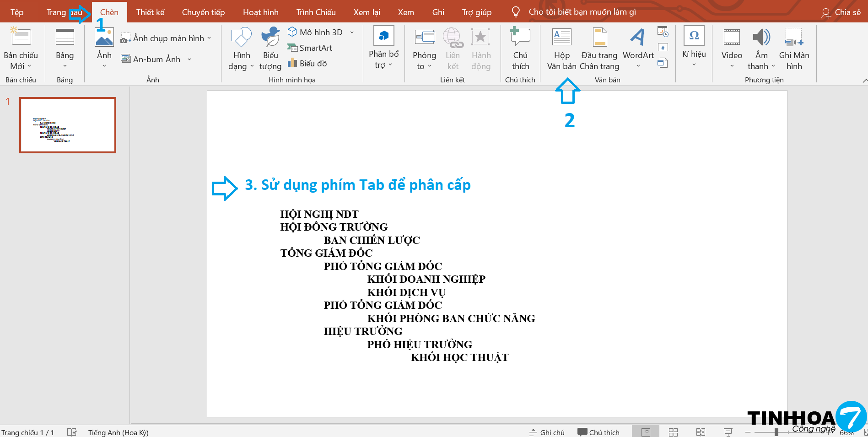The width and height of the screenshot is (868, 437).
Task: Add a new comment with Chú thích
Action: (x=520, y=49)
